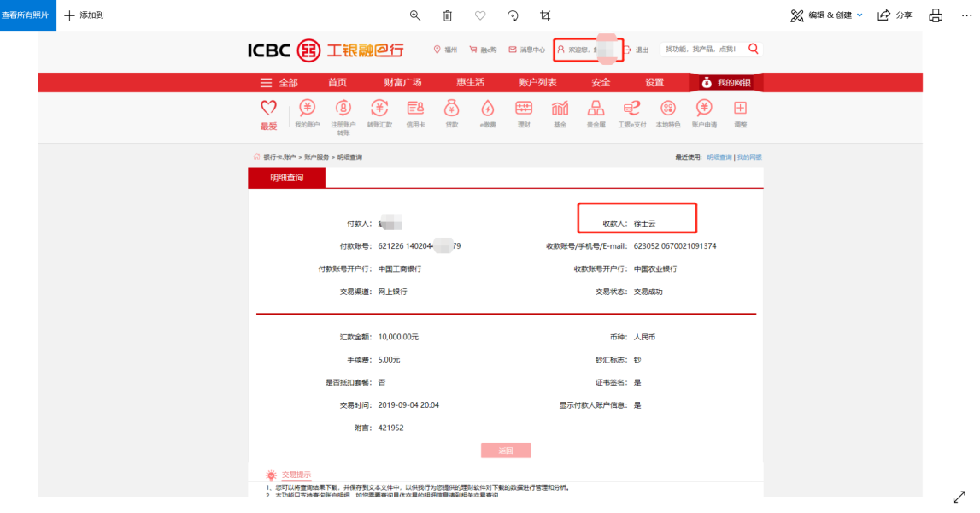The image size is (980, 513).
Task: Click 添加到 to add photo to album
Action: point(85,15)
